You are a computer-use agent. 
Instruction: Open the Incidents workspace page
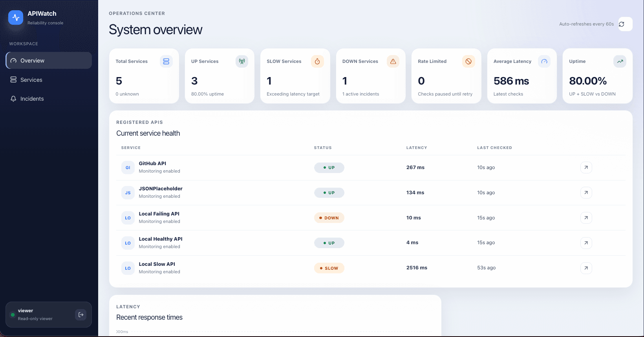[x=49, y=99]
